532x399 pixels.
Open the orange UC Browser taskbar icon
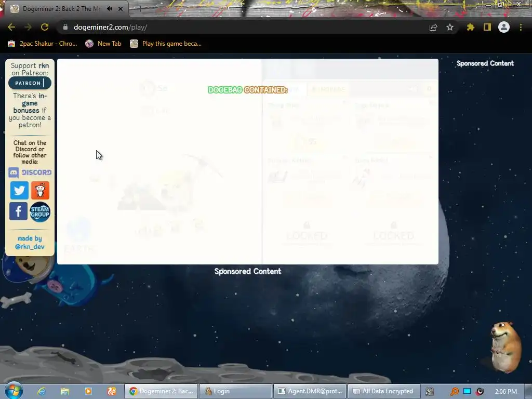(x=112, y=391)
